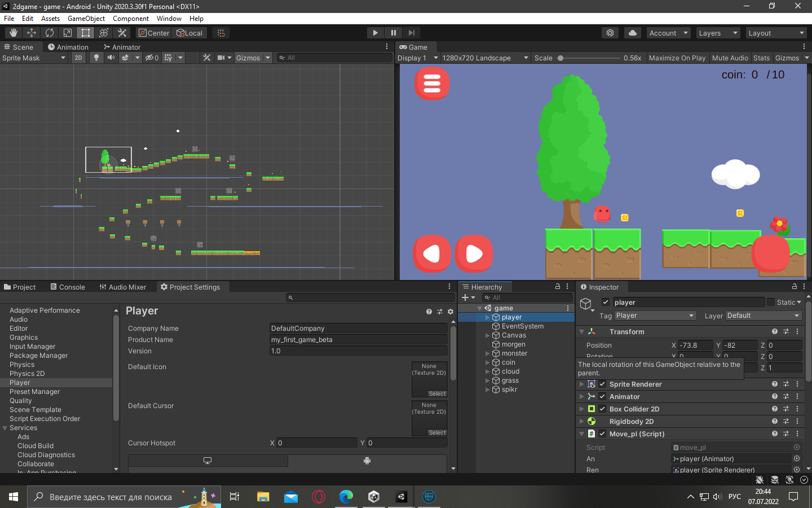Image resolution: width=812 pixels, height=508 pixels.
Task: Select the Hand tool in toolbar
Action: click(x=14, y=33)
